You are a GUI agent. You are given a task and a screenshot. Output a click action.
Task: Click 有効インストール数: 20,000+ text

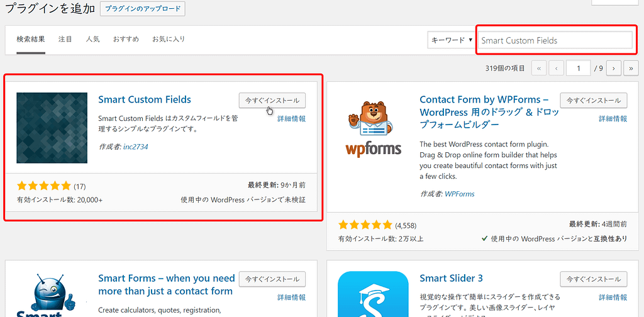click(60, 200)
